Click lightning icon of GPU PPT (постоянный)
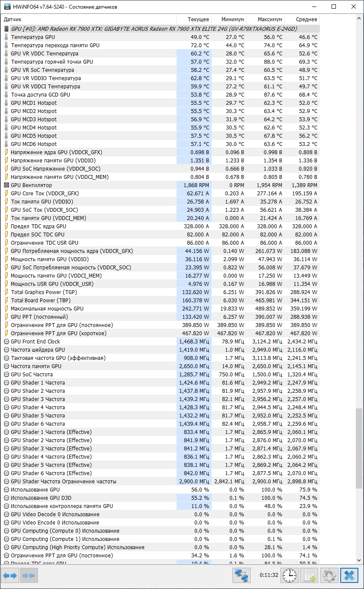364x589 pixels. tap(6, 317)
